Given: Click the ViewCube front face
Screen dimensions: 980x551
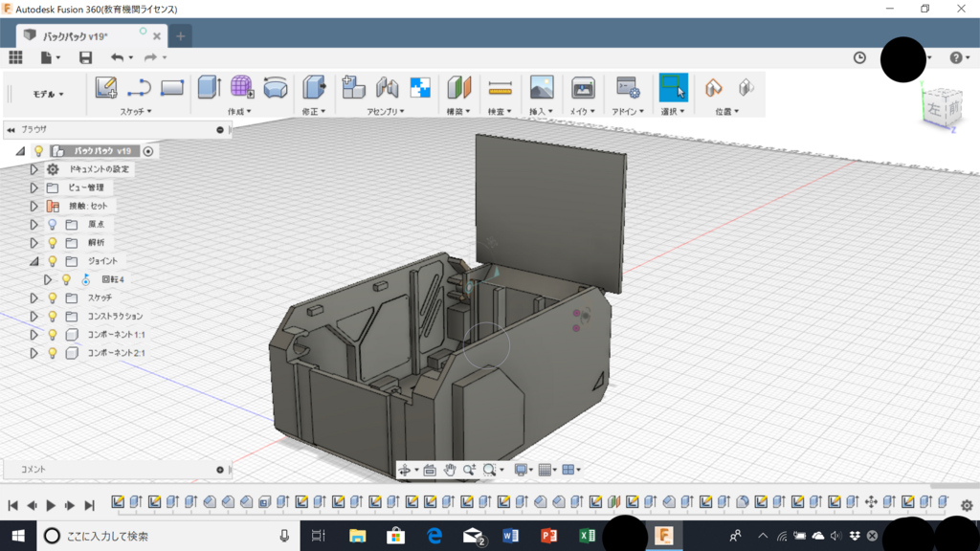Looking at the screenshot, I should (954, 108).
